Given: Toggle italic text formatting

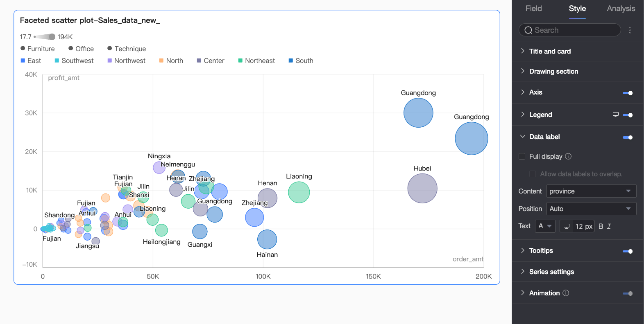Looking at the screenshot, I should coord(609,226).
